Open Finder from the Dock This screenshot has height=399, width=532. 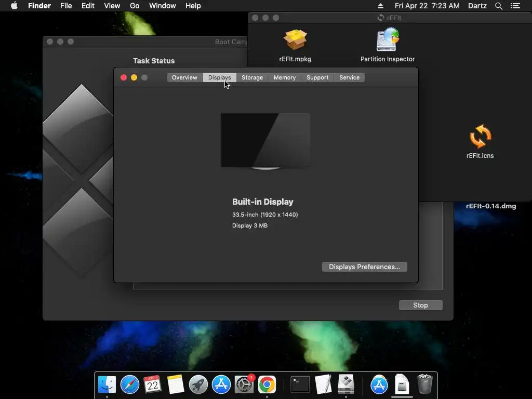coord(107,385)
